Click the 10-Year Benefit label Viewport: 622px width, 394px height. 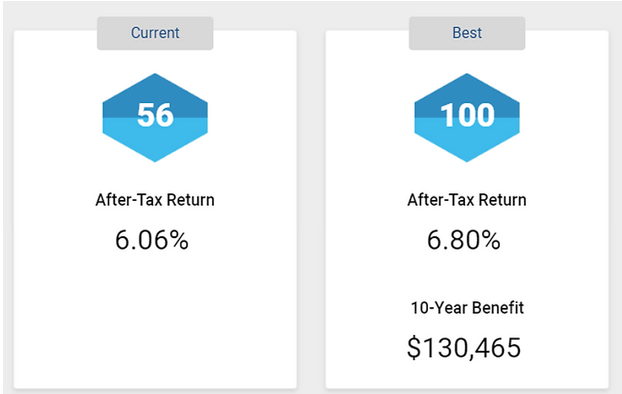click(x=467, y=308)
